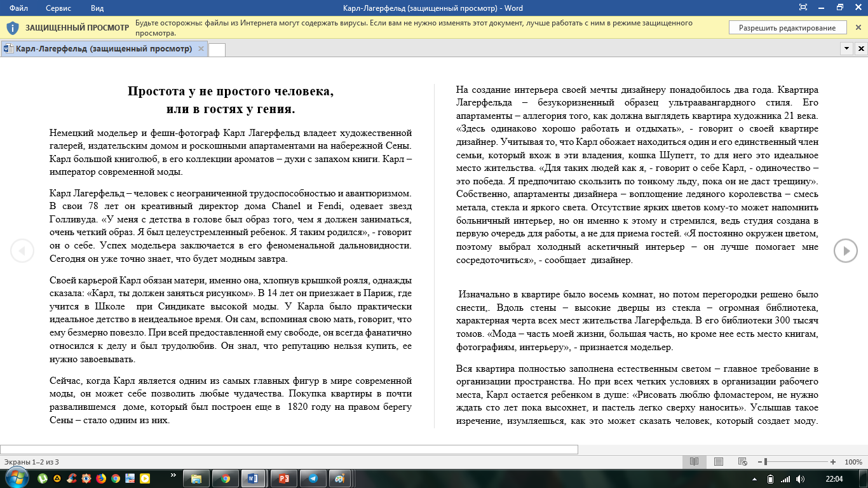Switch to Print Layout view in status bar
The height and width of the screenshot is (488, 868).
pyautogui.click(x=718, y=462)
